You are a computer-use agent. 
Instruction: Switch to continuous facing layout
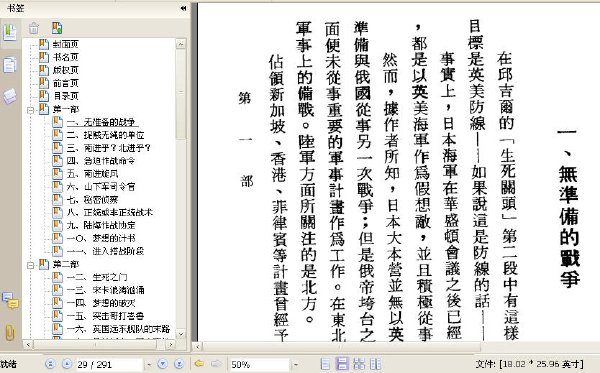(x=359, y=364)
